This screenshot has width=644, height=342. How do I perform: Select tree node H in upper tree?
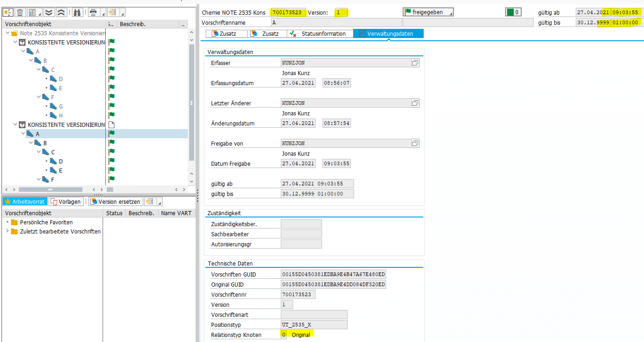61,115
